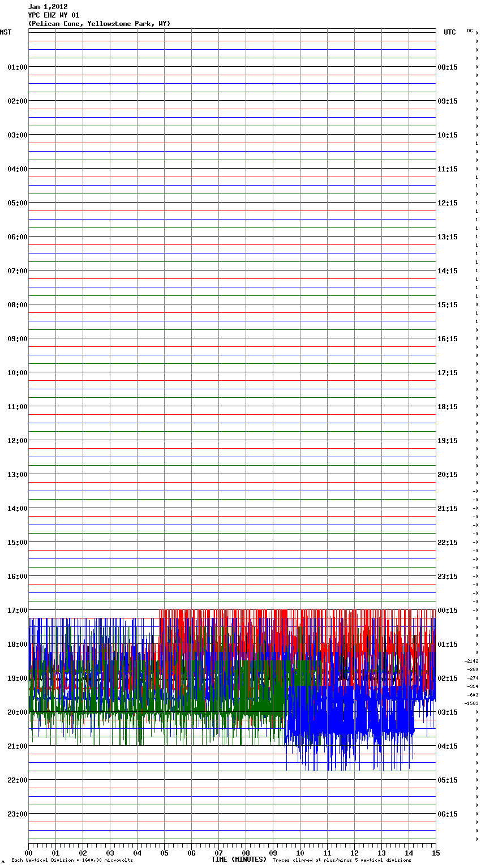Viewport: 481px width, 868px height.
Task: Click the 01:15 UTC time label
Action: coord(448,644)
